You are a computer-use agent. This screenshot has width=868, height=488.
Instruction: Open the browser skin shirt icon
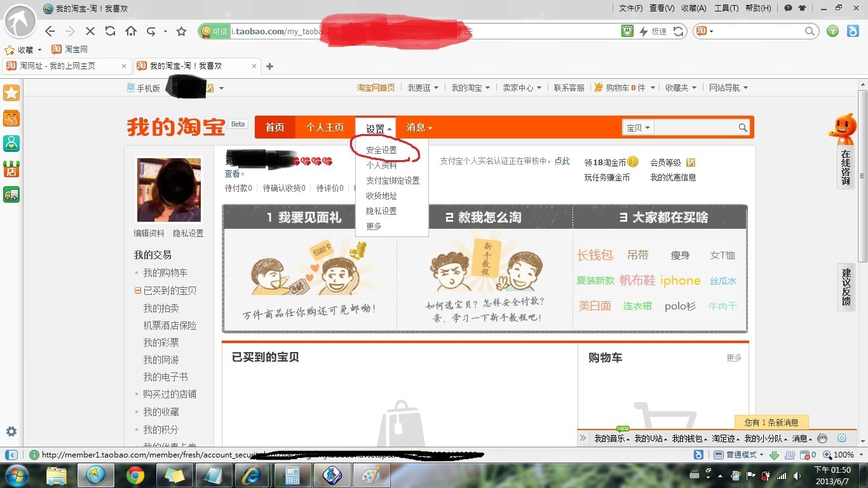click(x=802, y=8)
